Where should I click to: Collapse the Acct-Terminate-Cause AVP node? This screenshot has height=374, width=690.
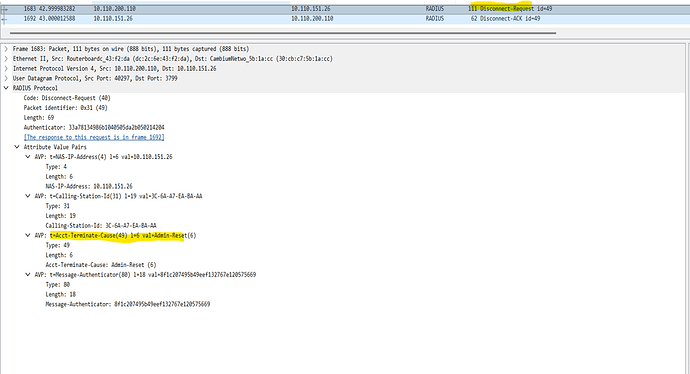[28, 235]
